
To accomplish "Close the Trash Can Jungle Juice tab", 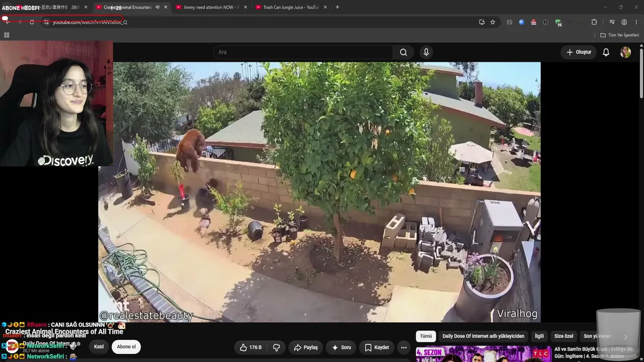I will tap(326, 7).
